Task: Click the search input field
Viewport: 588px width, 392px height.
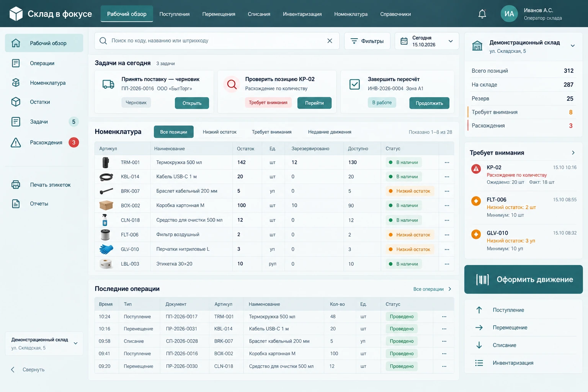Action: [x=217, y=41]
